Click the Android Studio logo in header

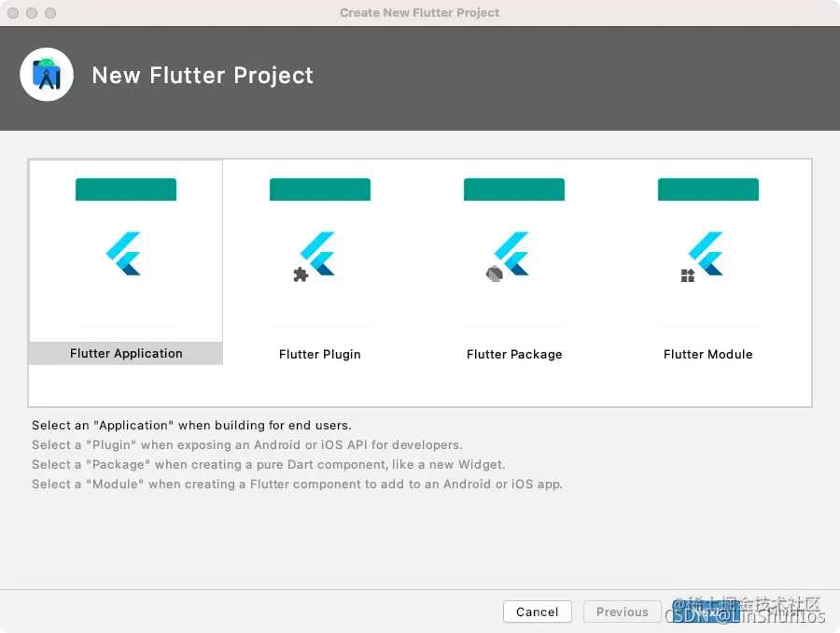pyautogui.click(x=47, y=75)
